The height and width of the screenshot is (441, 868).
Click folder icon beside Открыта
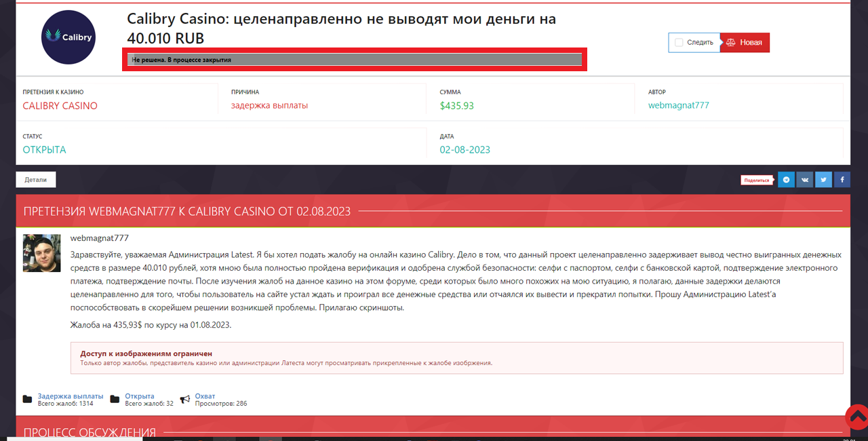point(115,399)
